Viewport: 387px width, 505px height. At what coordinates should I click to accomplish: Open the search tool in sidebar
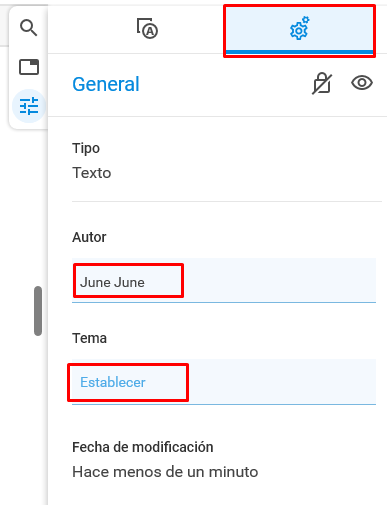click(28, 28)
